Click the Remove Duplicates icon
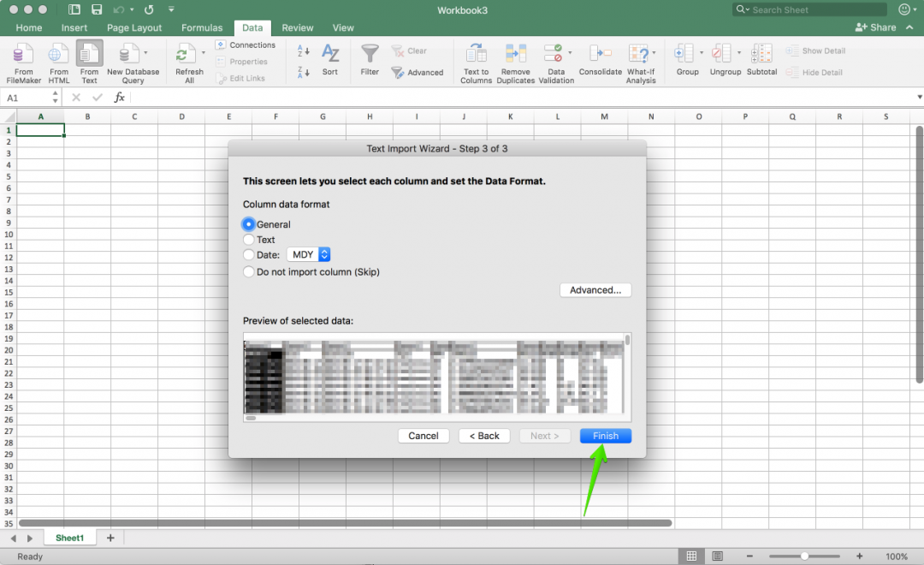Screen dimensions: 924x565 coord(516,55)
